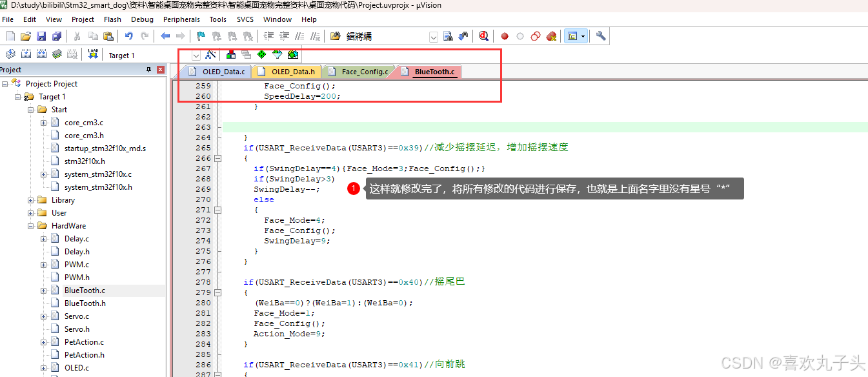Image resolution: width=868 pixels, height=377 pixels.
Task: Collapse code block at line 271
Action: click(x=218, y=210)
